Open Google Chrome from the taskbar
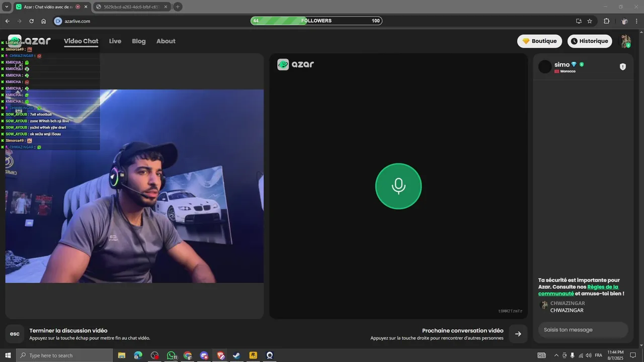The height and width of the screenshot is (362, 644). (188, 355)
